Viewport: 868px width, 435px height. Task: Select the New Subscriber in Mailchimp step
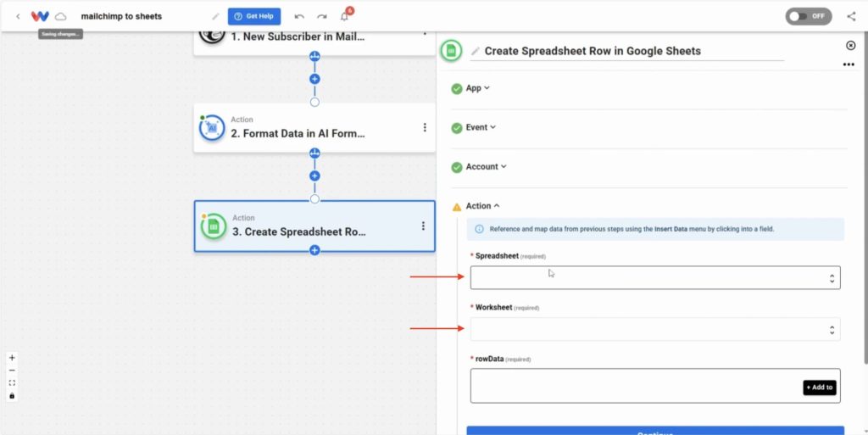coord(314,42)
